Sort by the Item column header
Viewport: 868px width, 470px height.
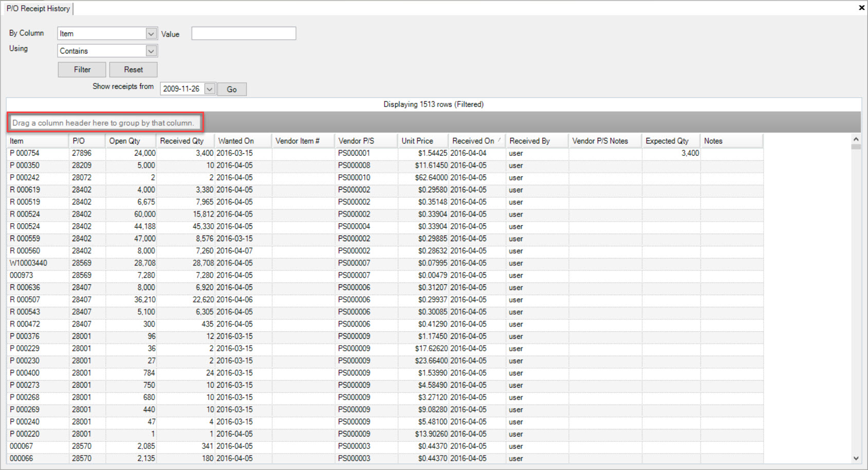click(38, 141)
